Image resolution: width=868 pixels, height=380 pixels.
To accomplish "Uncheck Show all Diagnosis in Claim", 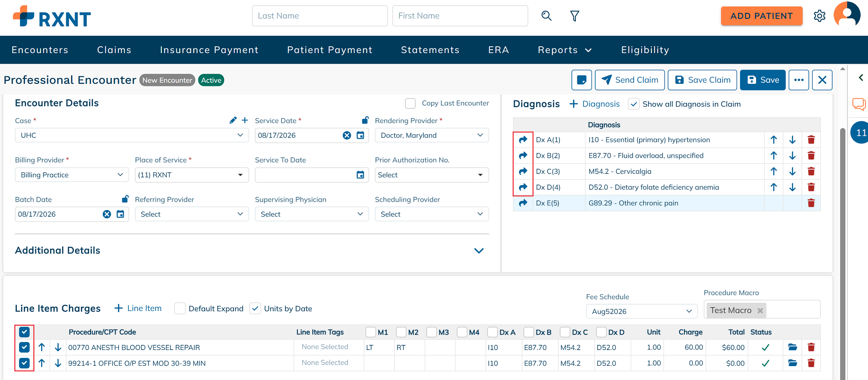I will [x=634, y=104].
